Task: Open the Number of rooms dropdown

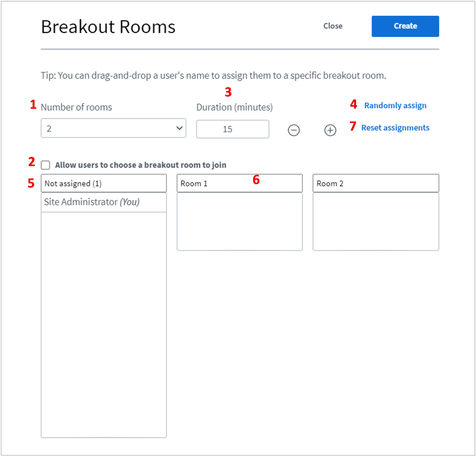Action: pos(113,128)
